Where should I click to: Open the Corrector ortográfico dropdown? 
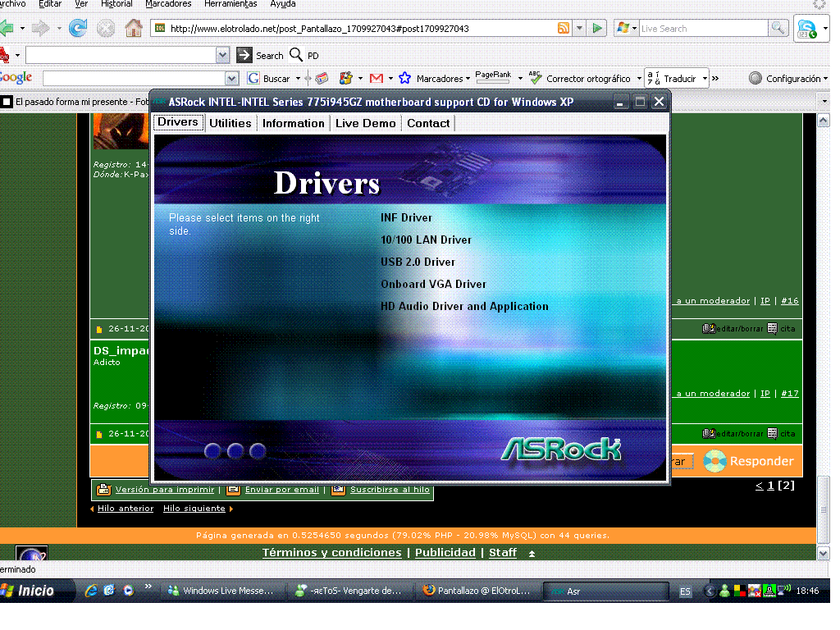[639, 79]
